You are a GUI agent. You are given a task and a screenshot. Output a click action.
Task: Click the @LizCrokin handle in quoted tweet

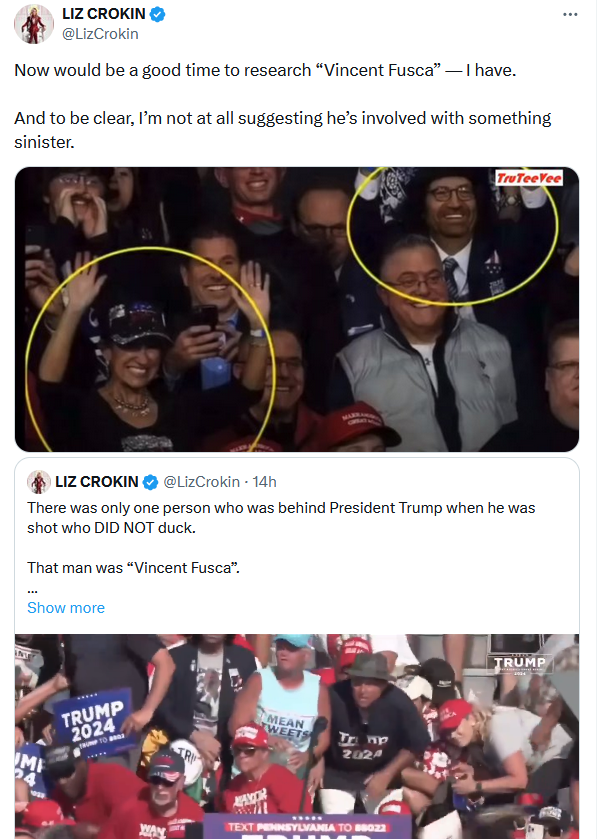tap(201, 482)
